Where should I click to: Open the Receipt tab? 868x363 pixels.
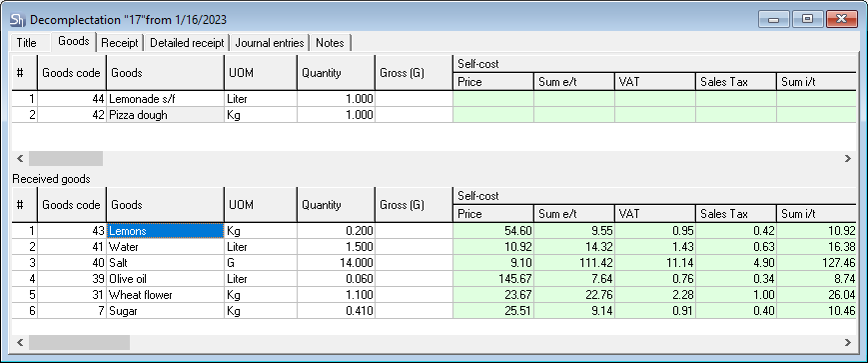[x=120, y=43]
